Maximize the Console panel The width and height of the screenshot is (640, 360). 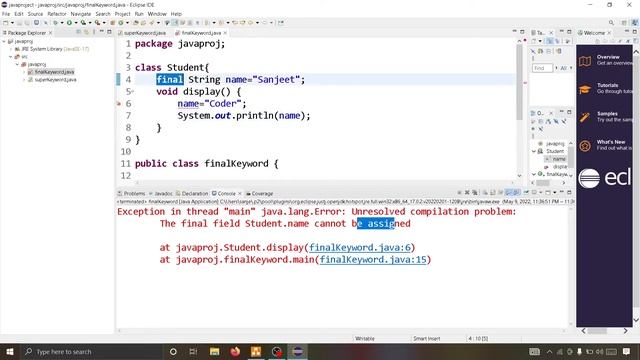click(569, 193)
